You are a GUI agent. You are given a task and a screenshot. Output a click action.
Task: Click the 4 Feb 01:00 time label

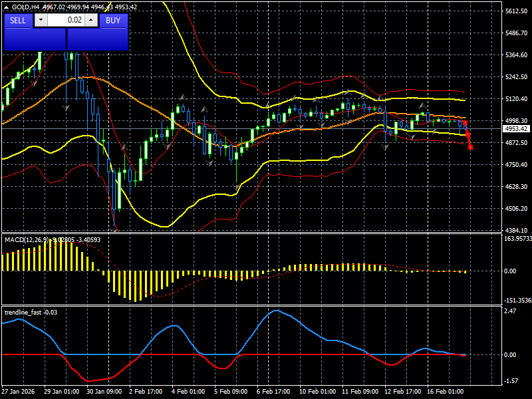pos(188,392)
